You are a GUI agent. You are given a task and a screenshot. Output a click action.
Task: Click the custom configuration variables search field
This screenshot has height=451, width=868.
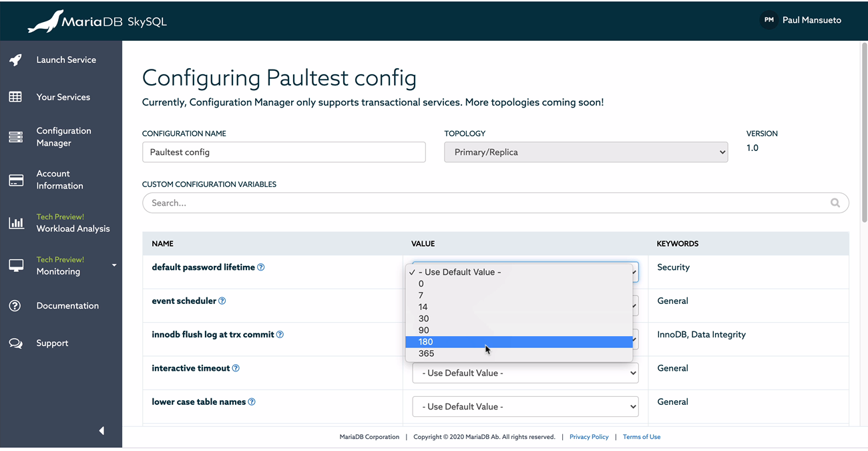click(487, 203)
